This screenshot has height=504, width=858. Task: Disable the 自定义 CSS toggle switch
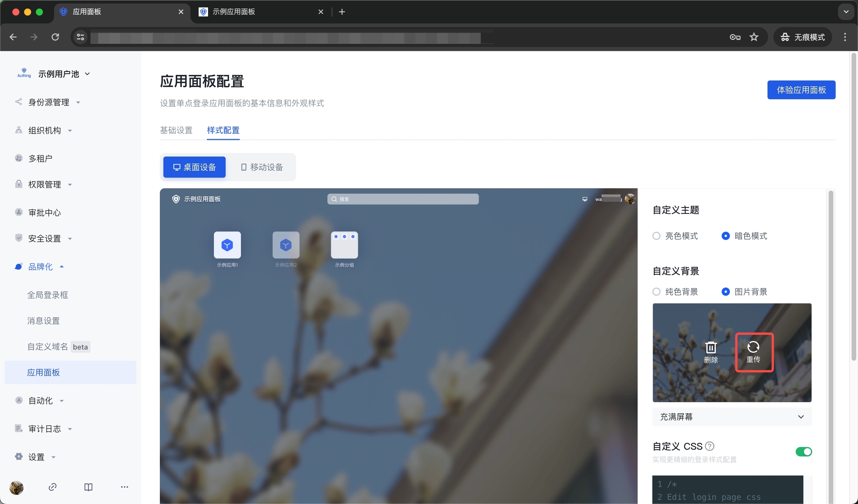[x=804, y=452]
